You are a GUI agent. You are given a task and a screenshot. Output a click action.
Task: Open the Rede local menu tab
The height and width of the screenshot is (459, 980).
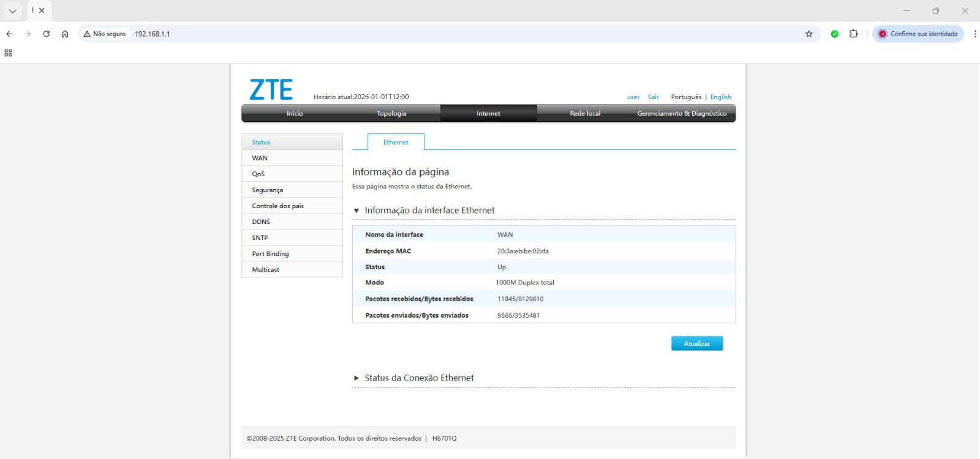point(585,113)
